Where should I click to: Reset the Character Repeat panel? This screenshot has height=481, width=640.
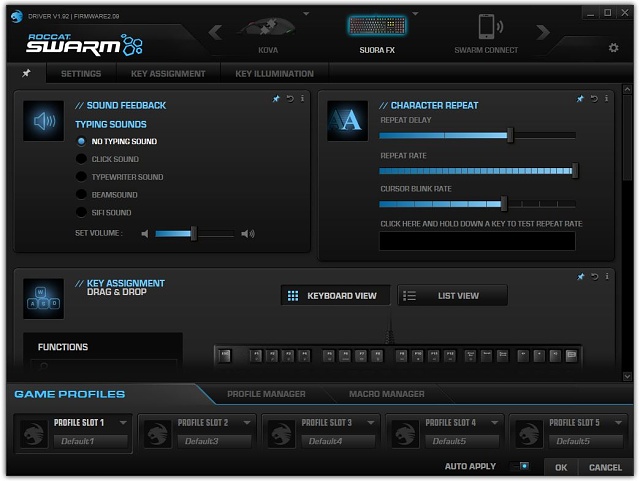[x=594, y=99]
